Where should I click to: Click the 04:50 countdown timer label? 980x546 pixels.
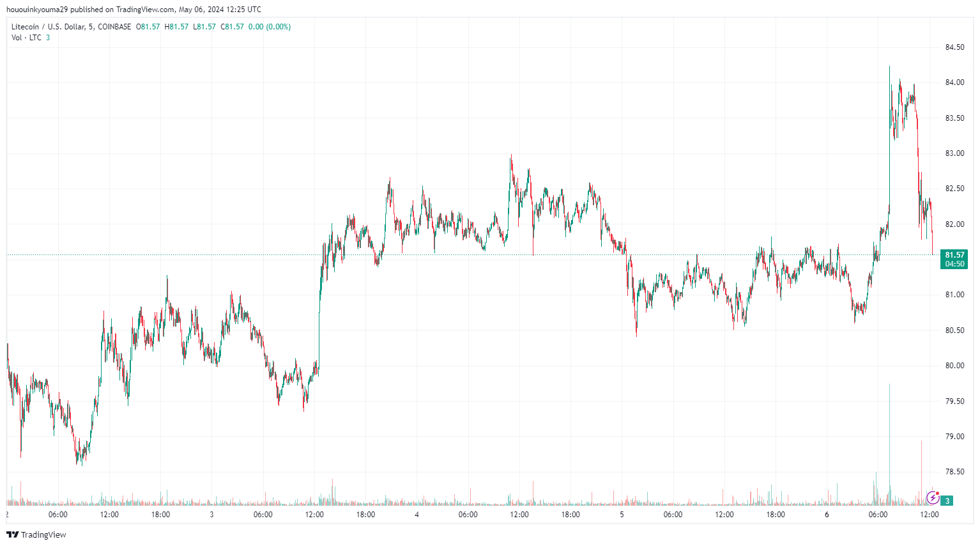[954, 264]
